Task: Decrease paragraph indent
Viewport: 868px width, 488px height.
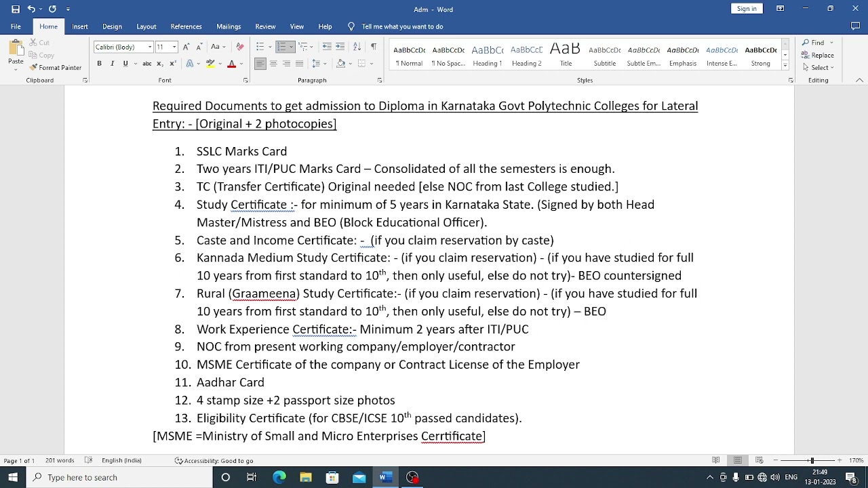Action: [x=327, y=47]
